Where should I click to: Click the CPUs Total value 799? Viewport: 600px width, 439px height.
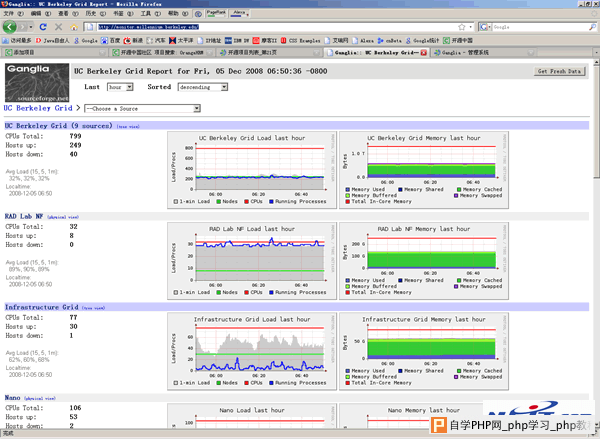click(x=75, y=136)
